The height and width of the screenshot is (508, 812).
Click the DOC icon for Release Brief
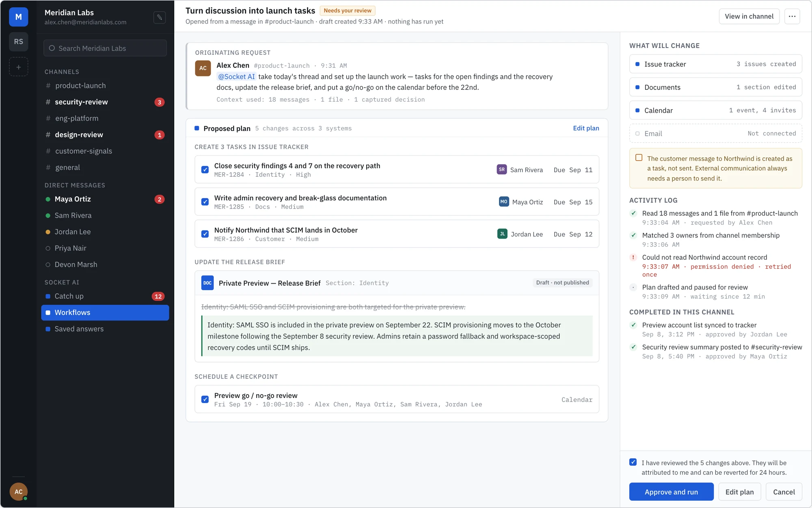(207, 283)
